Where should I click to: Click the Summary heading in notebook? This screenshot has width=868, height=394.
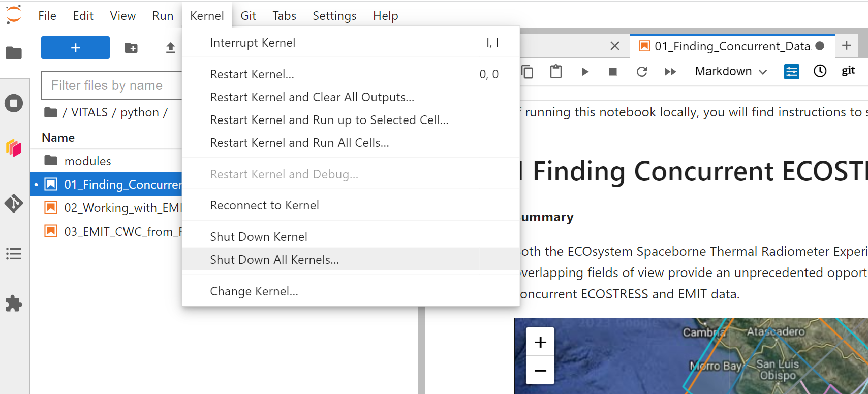point(547,217)
